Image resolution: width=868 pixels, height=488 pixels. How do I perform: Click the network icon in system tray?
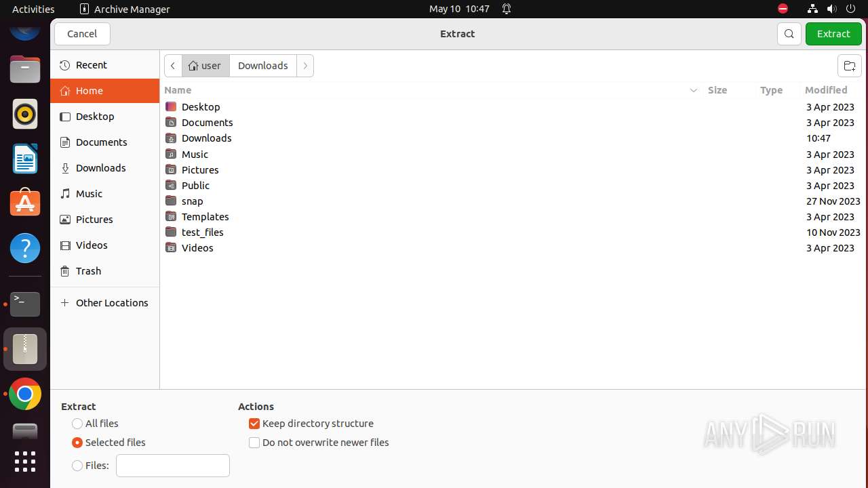812,9
